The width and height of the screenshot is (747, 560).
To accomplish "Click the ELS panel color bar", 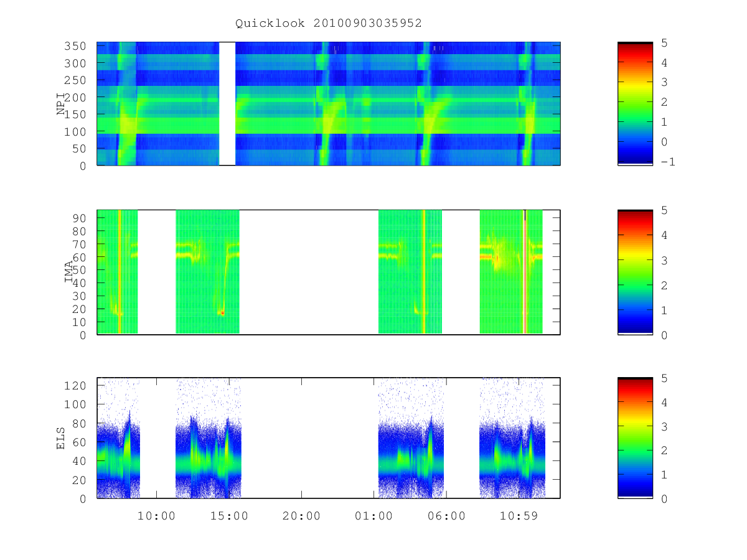I will tap(635, 438).
